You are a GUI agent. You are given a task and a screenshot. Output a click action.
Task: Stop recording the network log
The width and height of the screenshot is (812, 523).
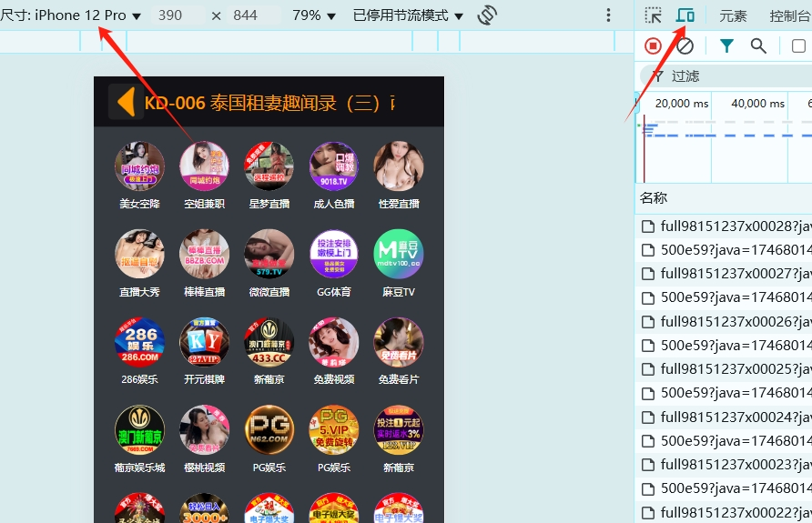(x=653, y=46)
